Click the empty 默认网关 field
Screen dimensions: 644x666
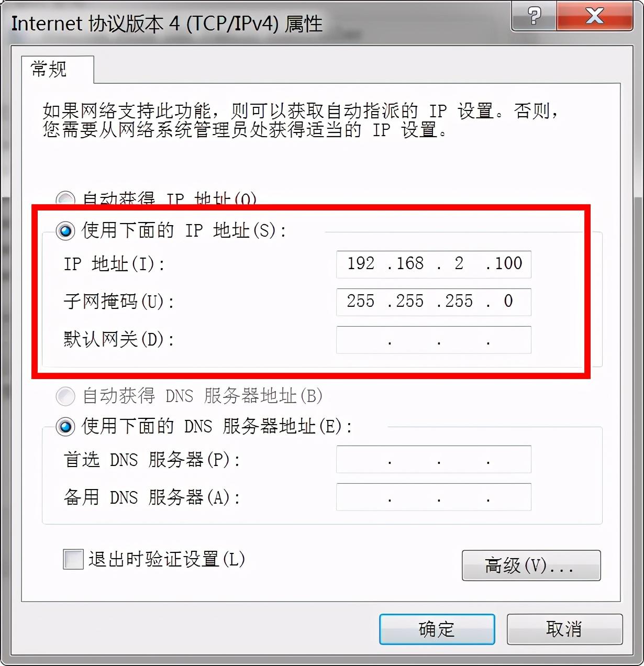[434, 340]
